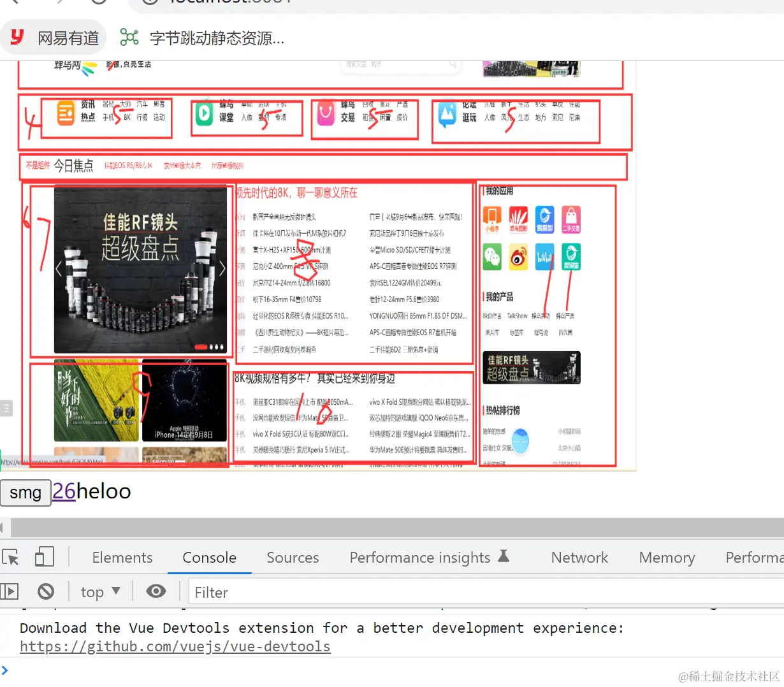
Task: Click the smg button
Action: coord(25,493)
